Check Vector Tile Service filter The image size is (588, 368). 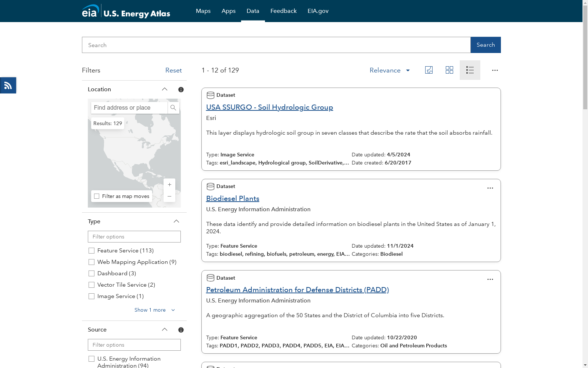click(92, 285)
